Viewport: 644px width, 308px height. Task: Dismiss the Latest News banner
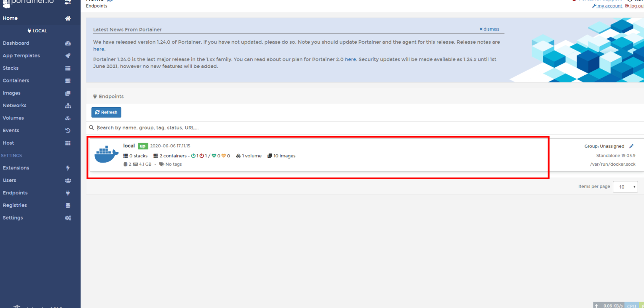coord(489,29)
